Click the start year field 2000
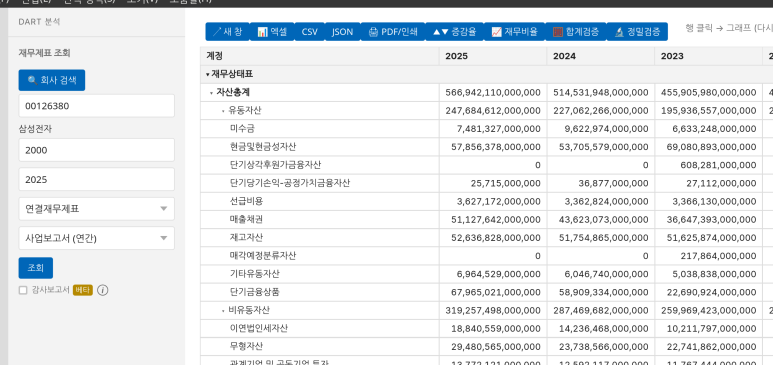Viewport: 773px width, 365px height. (97, 150)
